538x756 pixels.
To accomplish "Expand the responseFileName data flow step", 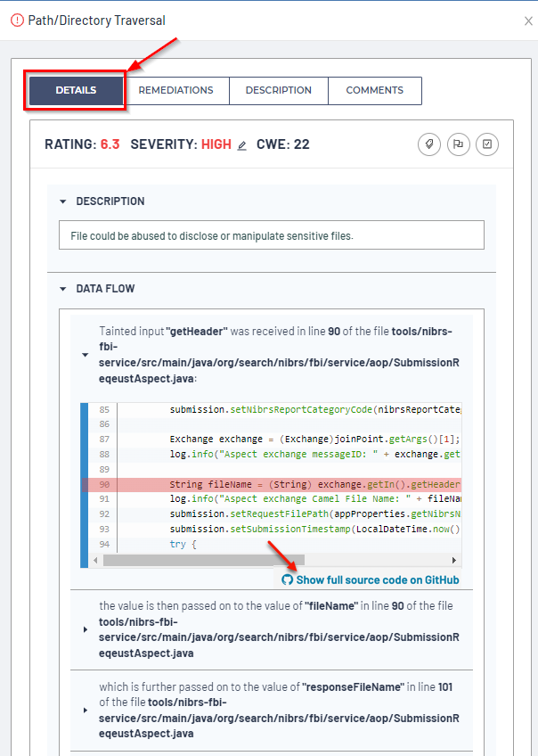I will [85, 711].
